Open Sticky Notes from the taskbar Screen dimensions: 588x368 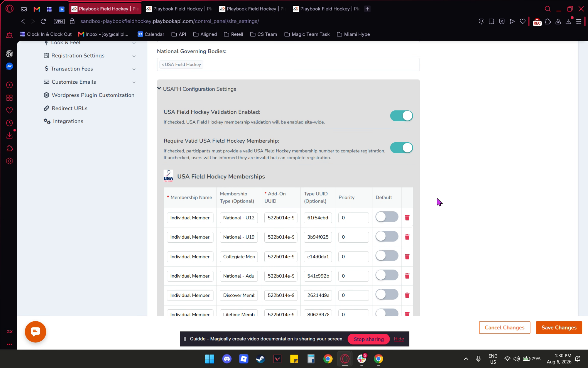coord(294,359)
